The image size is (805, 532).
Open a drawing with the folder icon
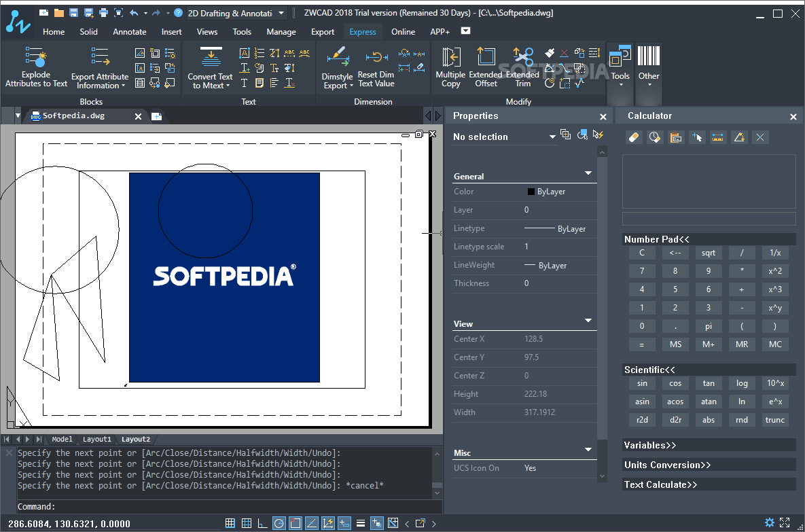pos(59,13)
